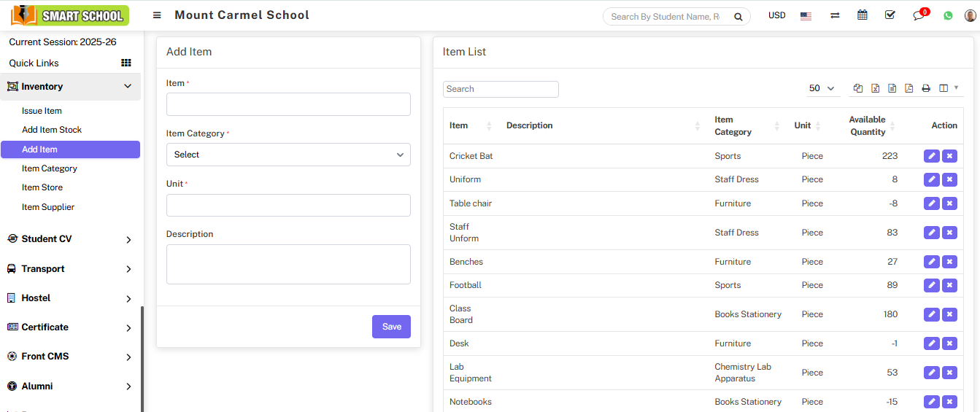Image resolution: width=980 pixels, height=412 pixels.
Task: Click the Smart School logo
Action: pyautogui.click(x=70, y=15)
